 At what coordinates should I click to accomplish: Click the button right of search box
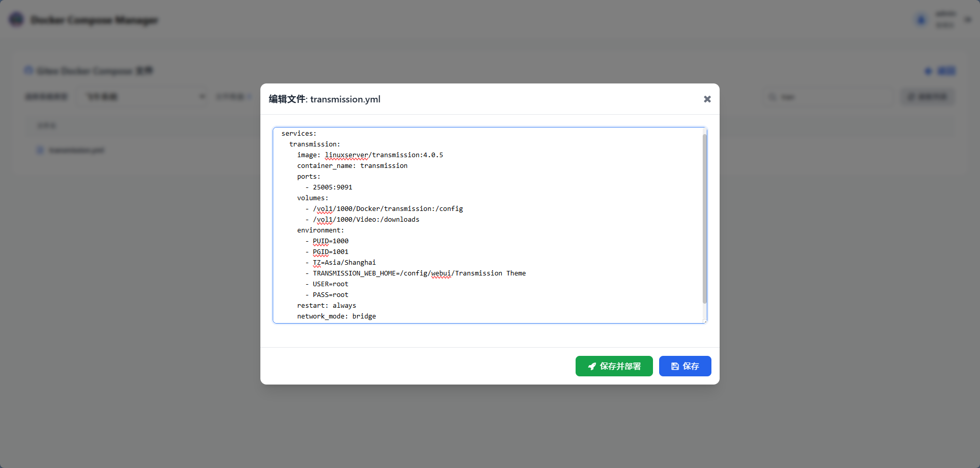(927, 97)
